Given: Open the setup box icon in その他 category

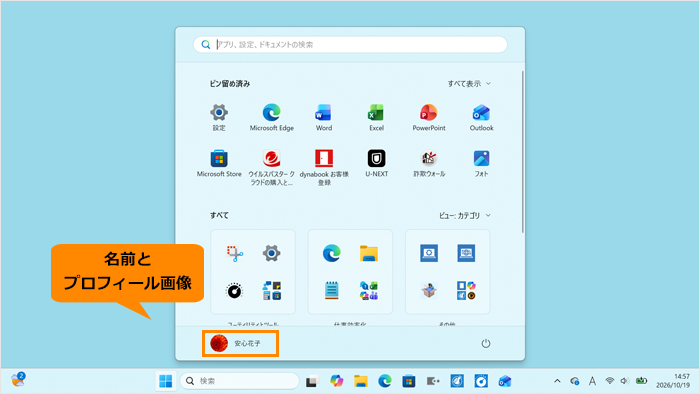Looking at the screenshot, I should pyautogui.click(x=429, y=290).
